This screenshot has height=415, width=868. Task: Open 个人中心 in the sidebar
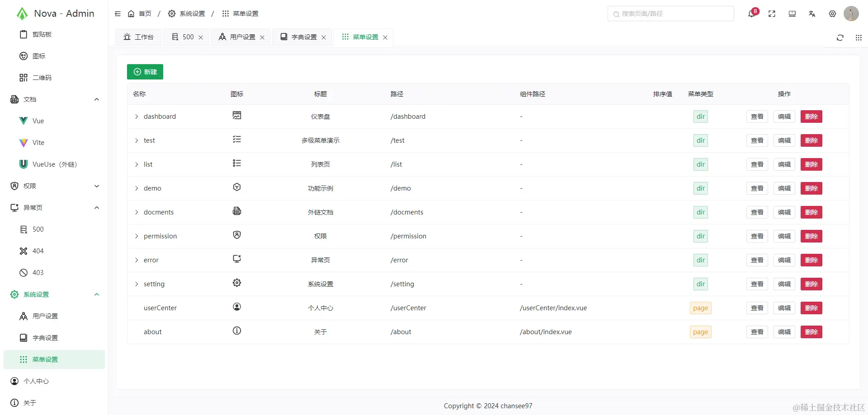click(54, 381)
